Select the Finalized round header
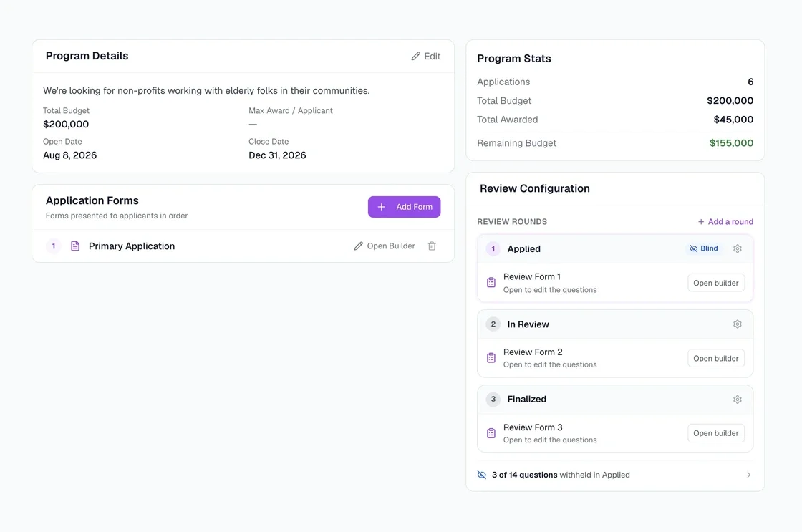 pyautogui.click(x=615, y=400)
